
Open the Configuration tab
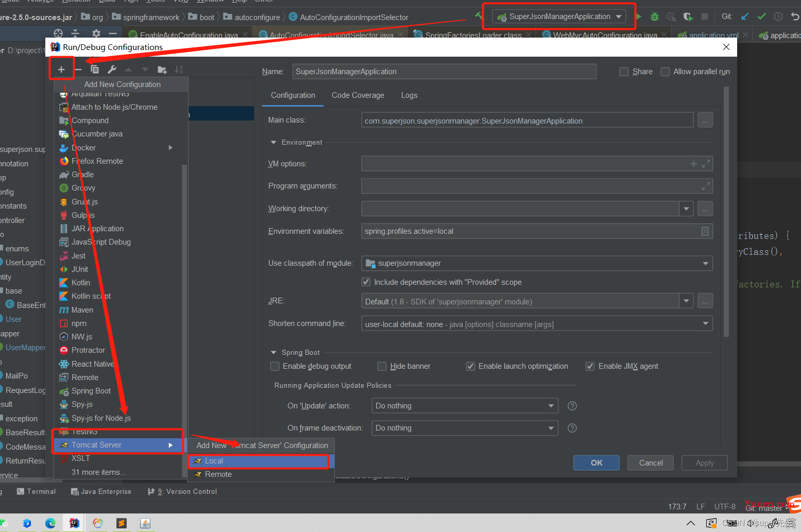click(293, 95)
